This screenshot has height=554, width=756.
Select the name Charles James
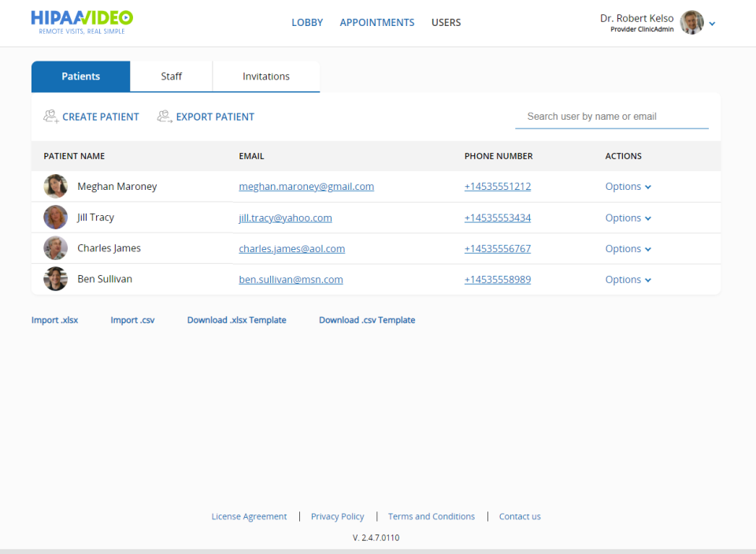(109, 248)
